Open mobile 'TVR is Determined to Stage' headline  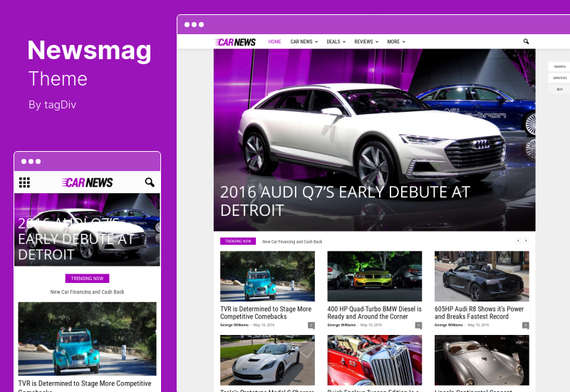click(85, 386)
